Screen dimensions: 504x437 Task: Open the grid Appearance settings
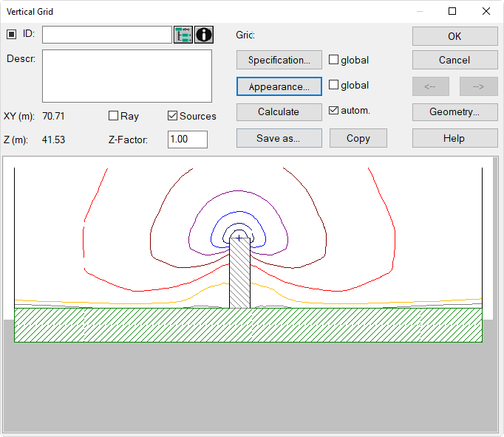[x=279, y=86]
